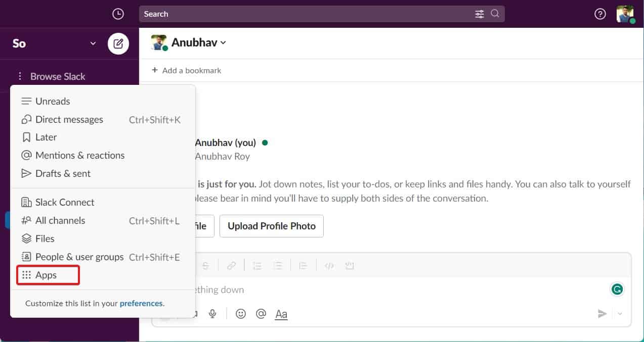The image size is (644, 342).
Task: Click the magnifying glass search icon
Action: 495,14
